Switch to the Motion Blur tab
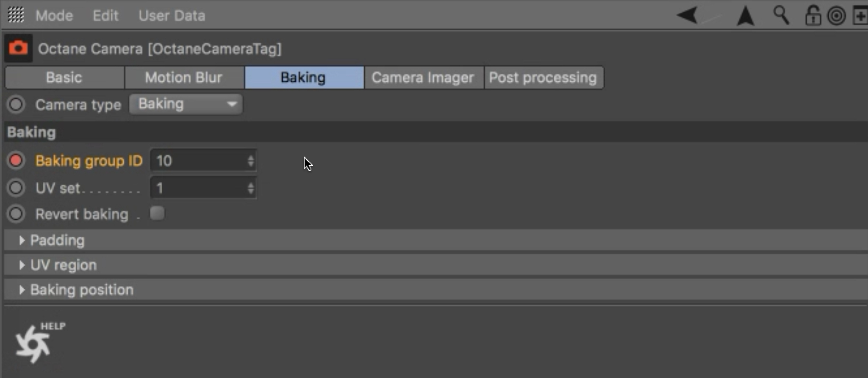Viewport: 868px width, 378px height. [183, 77]
